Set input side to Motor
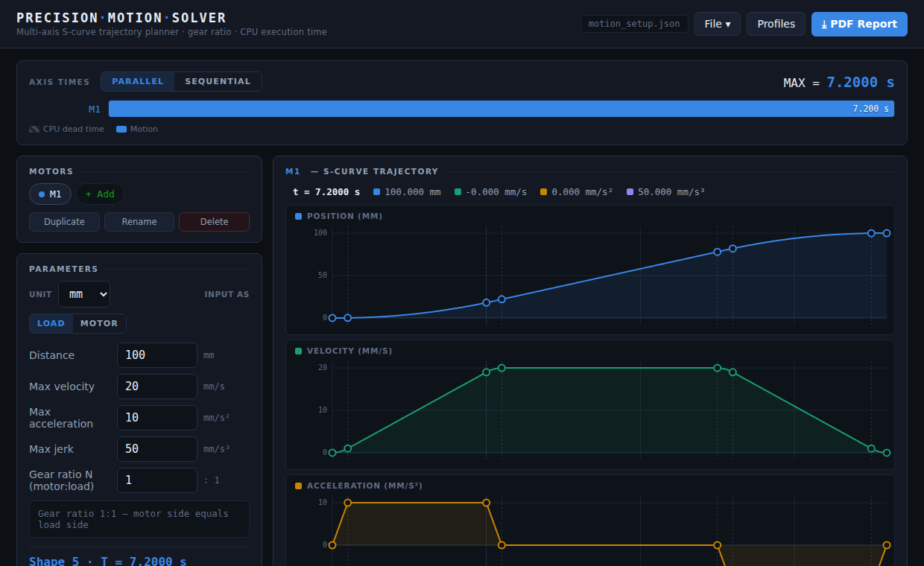The image size is (924, 566). (99, 323)
